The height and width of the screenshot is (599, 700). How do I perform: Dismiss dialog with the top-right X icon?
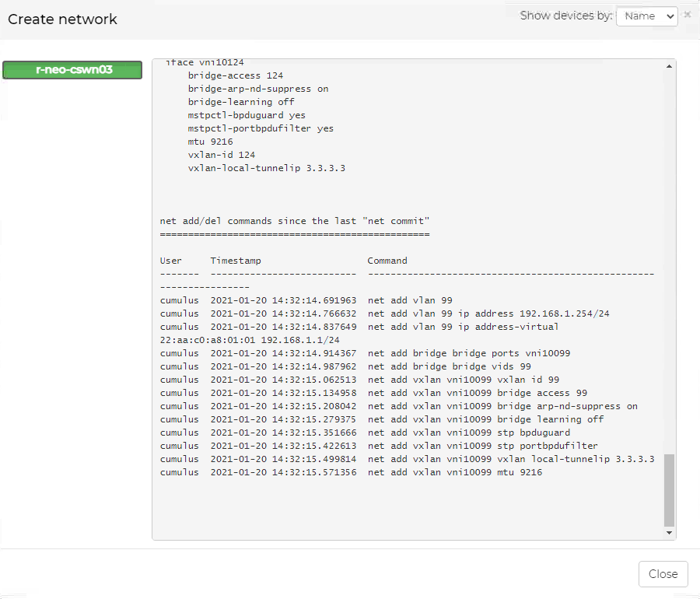tap(688, 15)
